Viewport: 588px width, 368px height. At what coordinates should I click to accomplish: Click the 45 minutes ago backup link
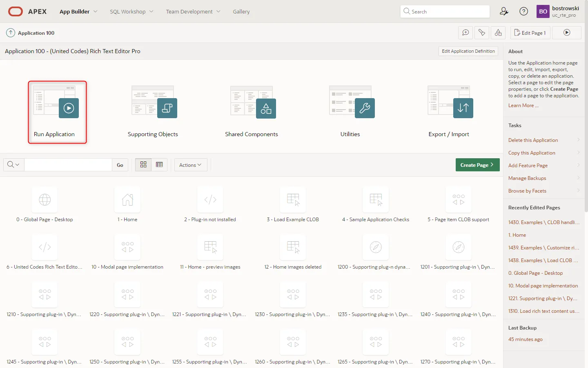pos(526,339)
